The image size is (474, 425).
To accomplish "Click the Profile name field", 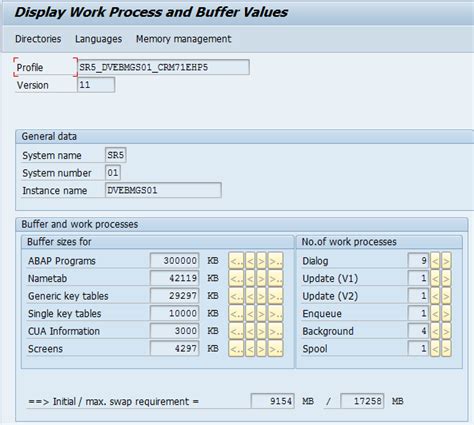I will point(163,67).
